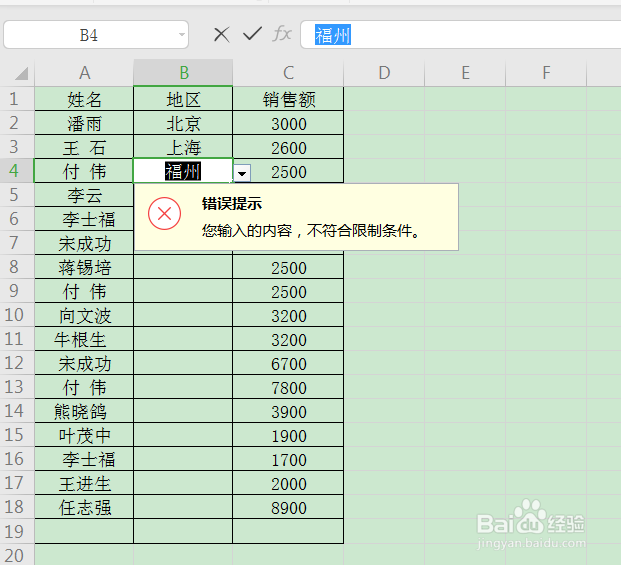Select the cell with value 3000

pos(288,123)
